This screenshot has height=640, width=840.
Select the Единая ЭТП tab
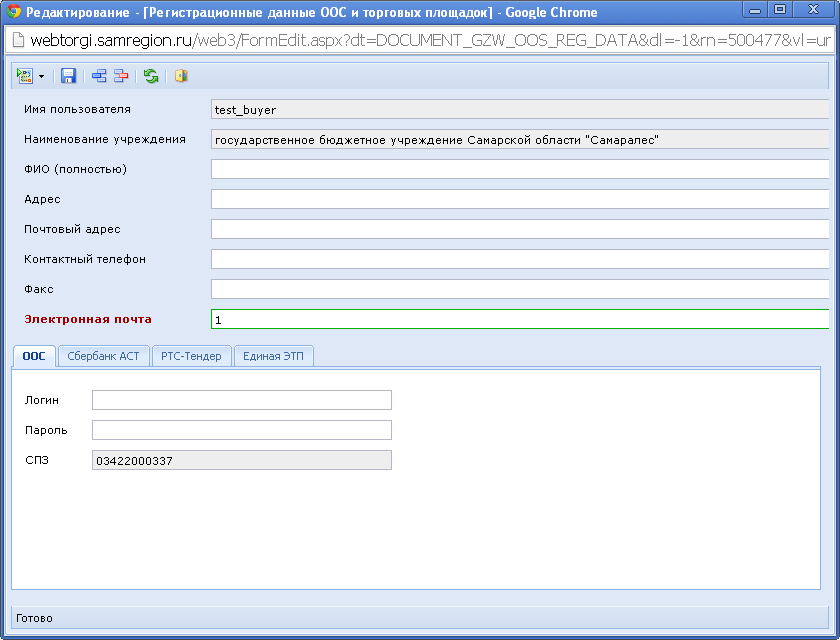pos(274,356)
